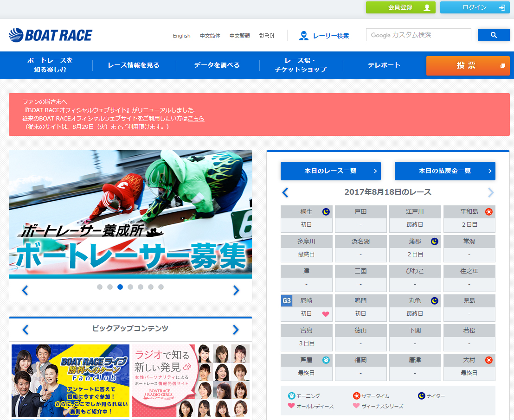The width and height of the screenshot is (514, 420).
Task: Click the racer search person icon
Action: (303, 35)
